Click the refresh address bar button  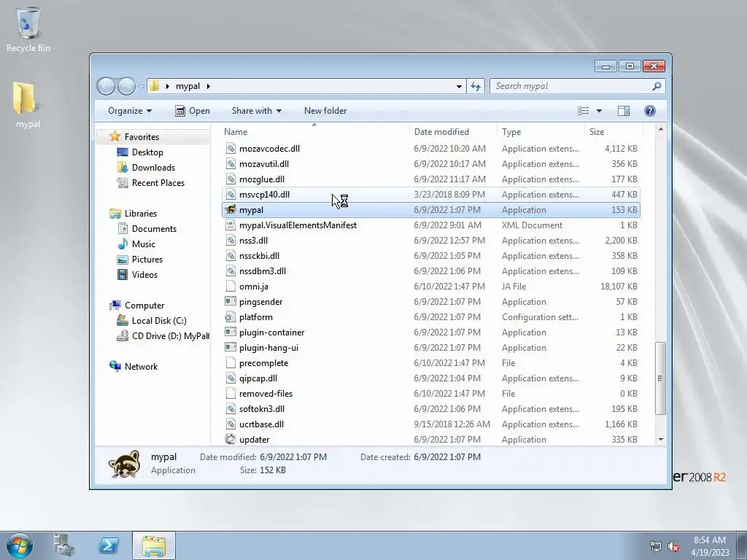coord(476,86)
